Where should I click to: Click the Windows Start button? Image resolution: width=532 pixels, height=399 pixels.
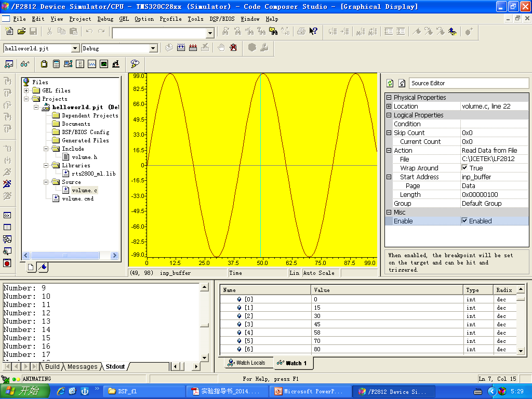tap(24, 391)
